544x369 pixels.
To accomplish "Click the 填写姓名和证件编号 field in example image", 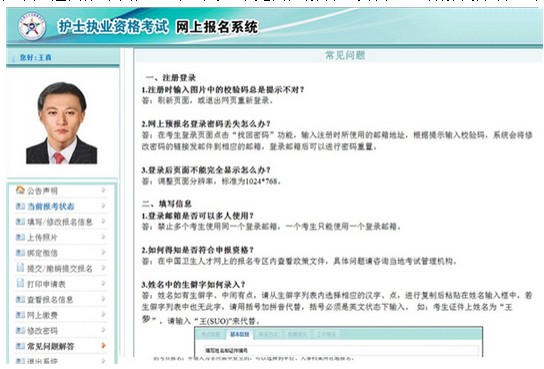I will [x=342, y=350].
